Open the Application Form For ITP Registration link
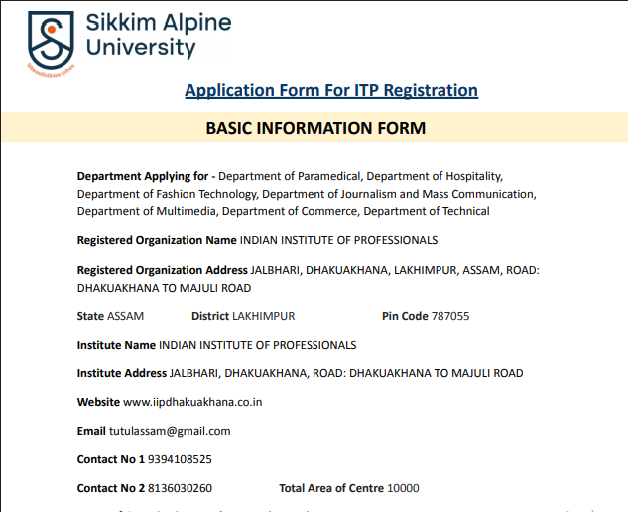This screenshot has height=512, width=628. point(331,90)
